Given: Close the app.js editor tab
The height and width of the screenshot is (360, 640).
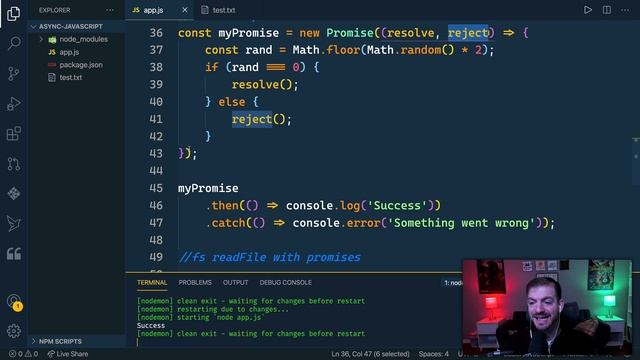Looking at the screenshot, I should (x=184, y=10).
